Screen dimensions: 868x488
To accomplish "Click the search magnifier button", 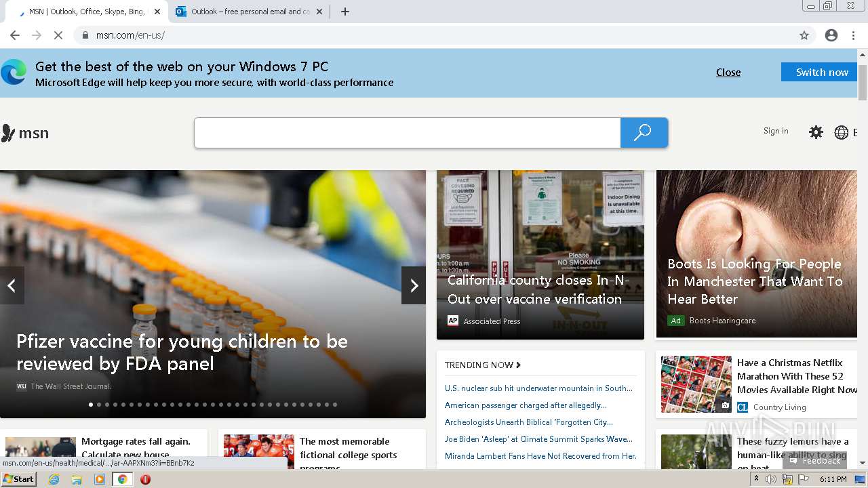I will pyautogui.click(x=644, y=133).
